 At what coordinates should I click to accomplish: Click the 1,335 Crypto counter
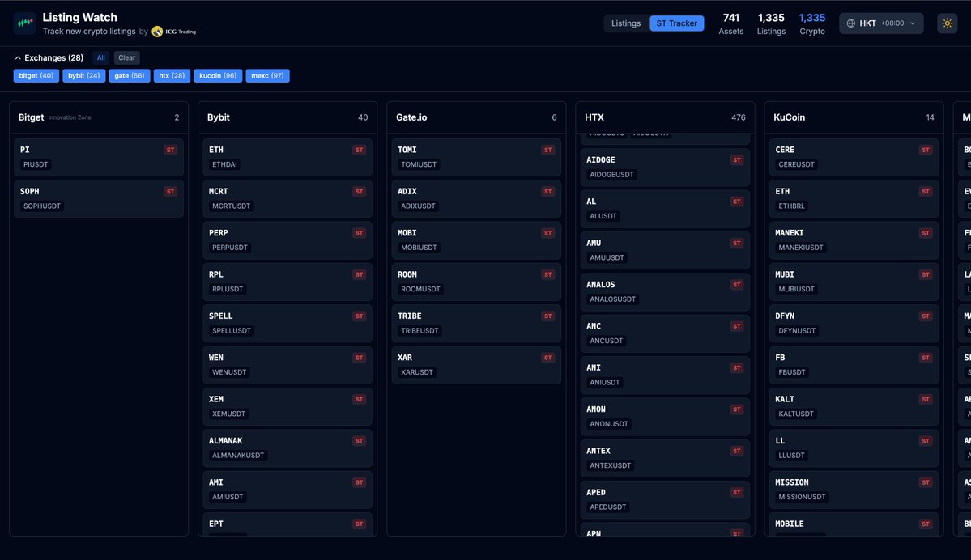[x=811, y=23]
